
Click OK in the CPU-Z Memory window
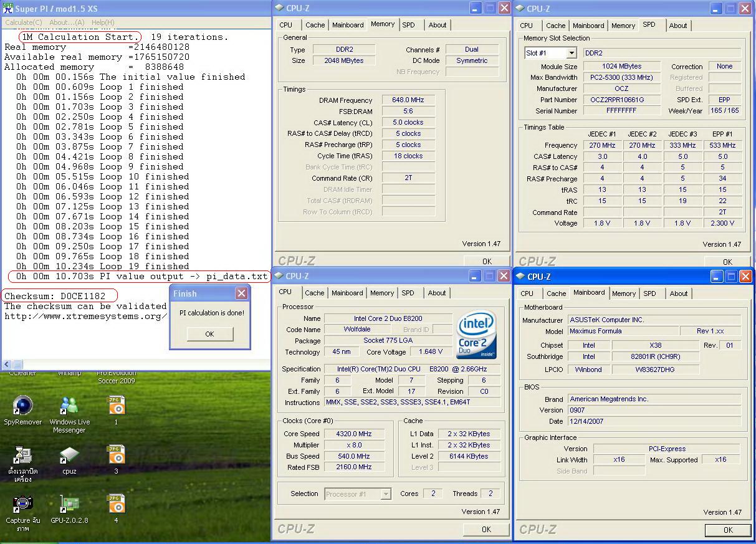pyautogui.click(x=487, y=261)
